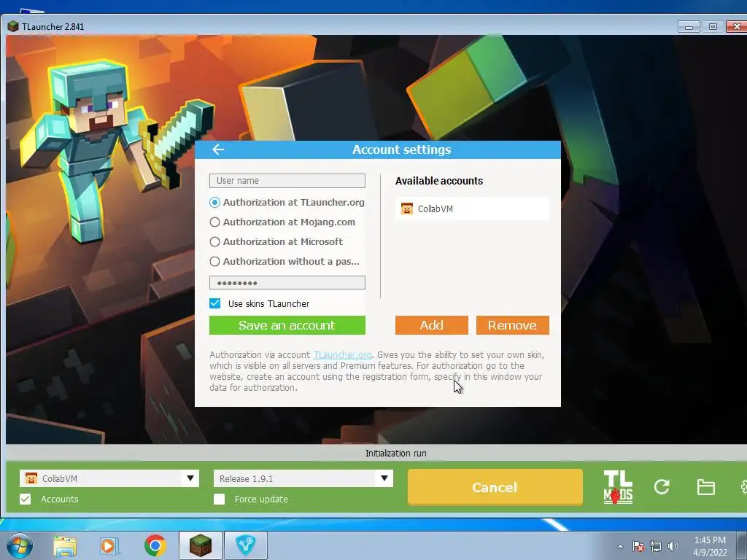Open the TLauncher.org link in description
The width and height of the screenshot is (747, 560).
(342, 355)
